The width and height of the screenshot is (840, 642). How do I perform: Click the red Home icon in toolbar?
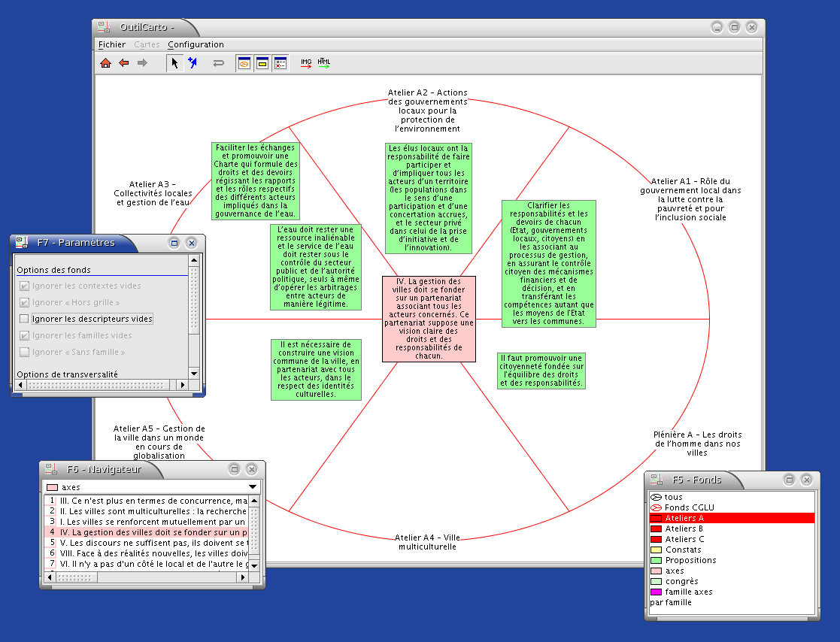(x=106, y=63)
